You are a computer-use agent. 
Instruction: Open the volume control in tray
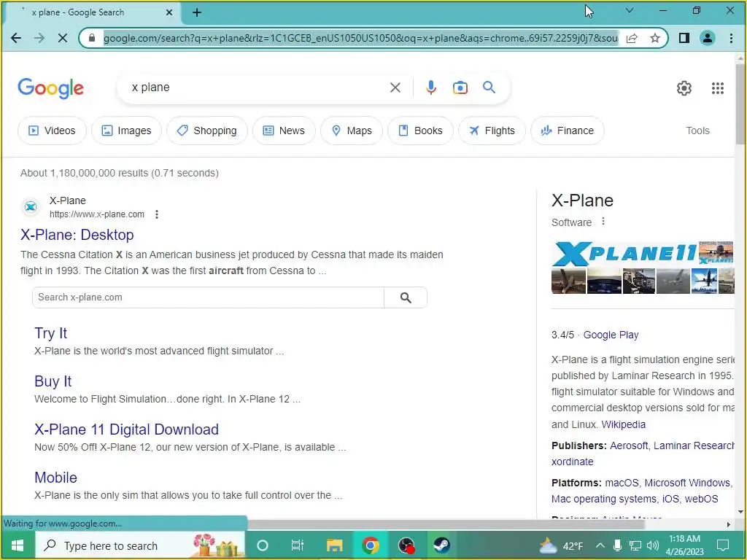[653, 545]
